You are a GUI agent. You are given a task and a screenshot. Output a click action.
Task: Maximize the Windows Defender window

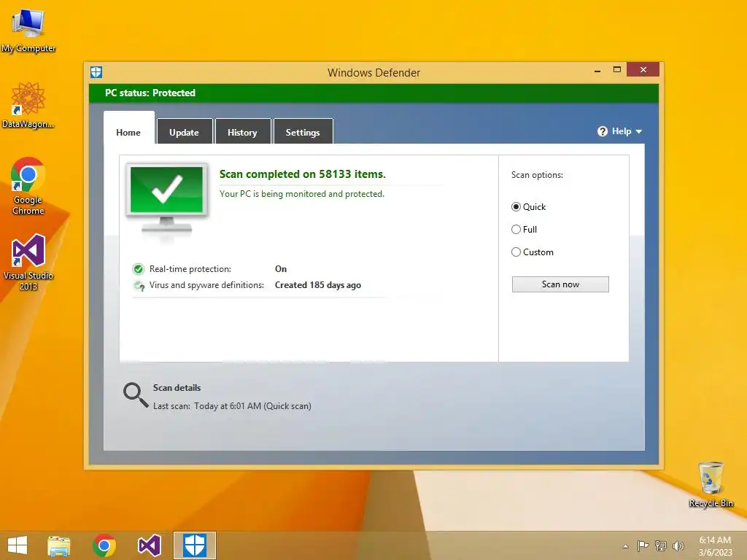(617, 70)
